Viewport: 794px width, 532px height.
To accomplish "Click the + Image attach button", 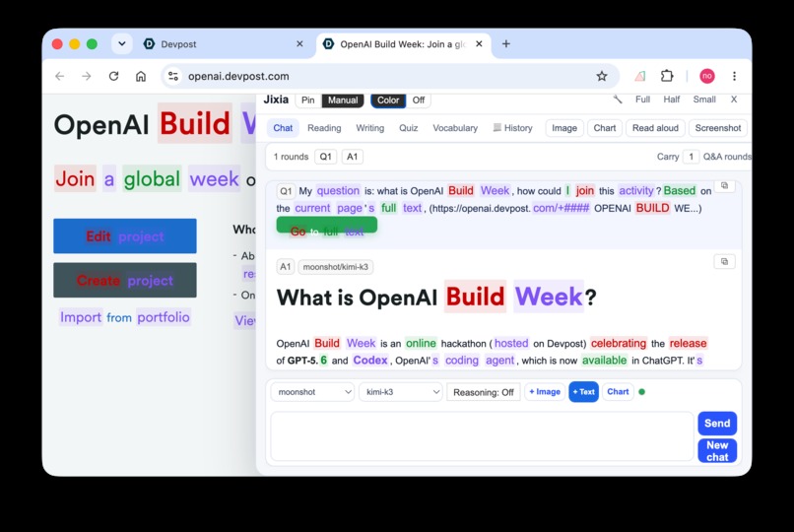I will (545, 392).
